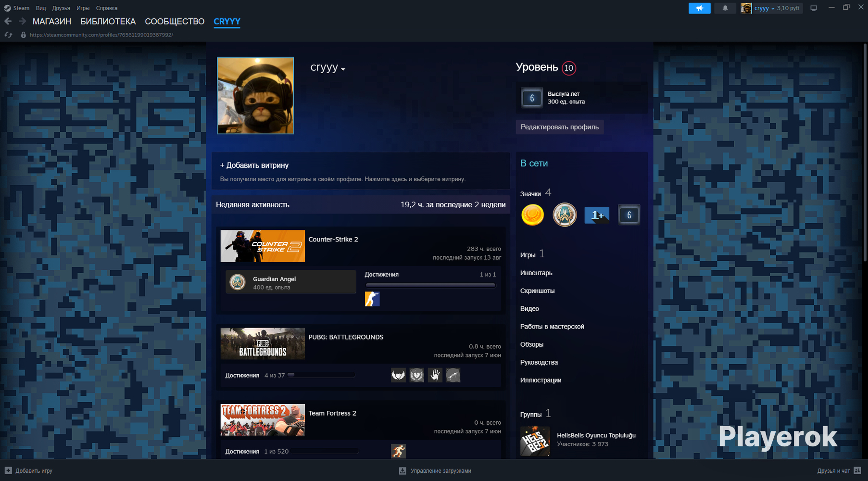
Task: Expand the cryyy profile name dropdown arrow
Action: coord(343,69)
